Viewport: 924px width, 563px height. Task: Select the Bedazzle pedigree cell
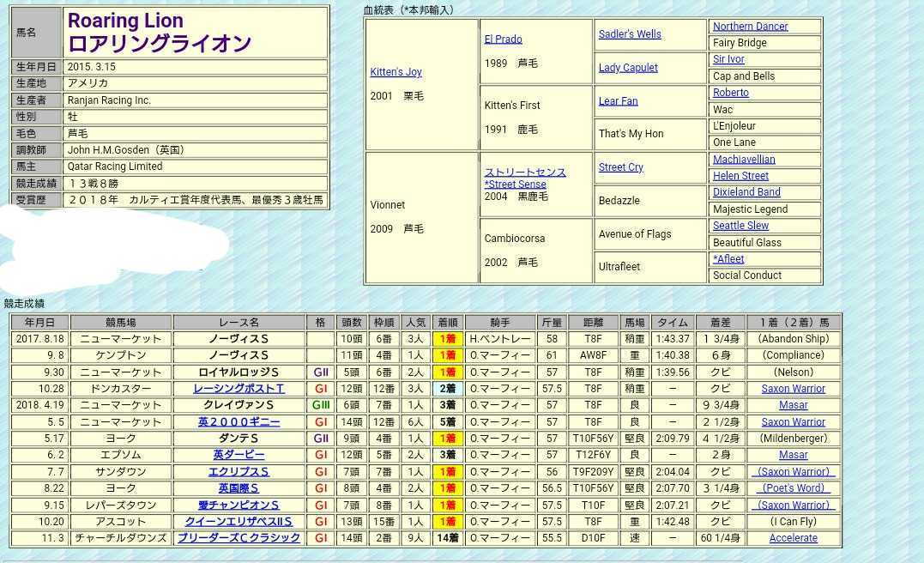coord(650,201)
